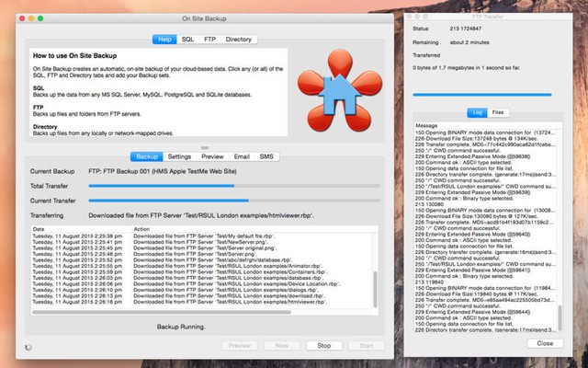Open the Email tab

241,157
